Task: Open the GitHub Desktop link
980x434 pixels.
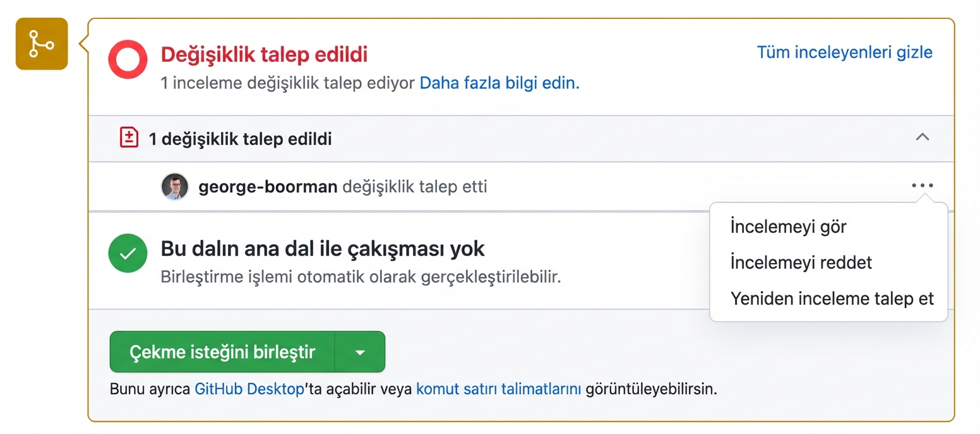Action: [248, 389]
